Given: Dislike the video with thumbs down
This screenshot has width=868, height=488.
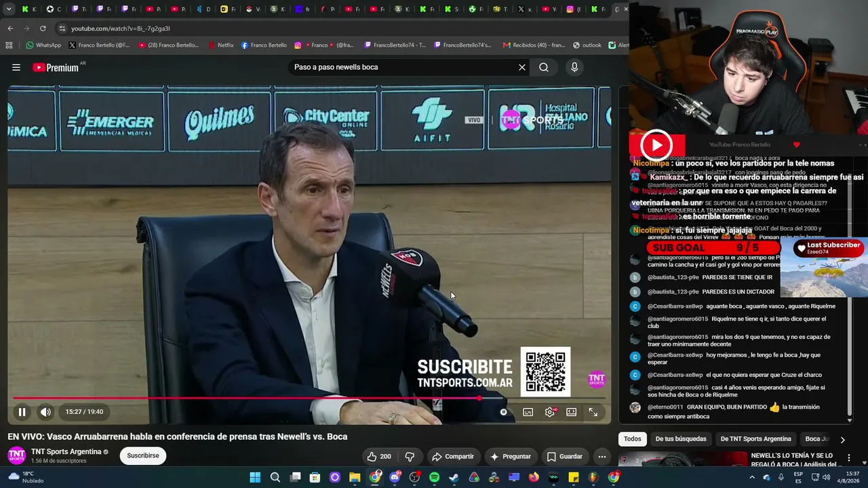Looking at the screenshot, I should (x=410, y=456).
